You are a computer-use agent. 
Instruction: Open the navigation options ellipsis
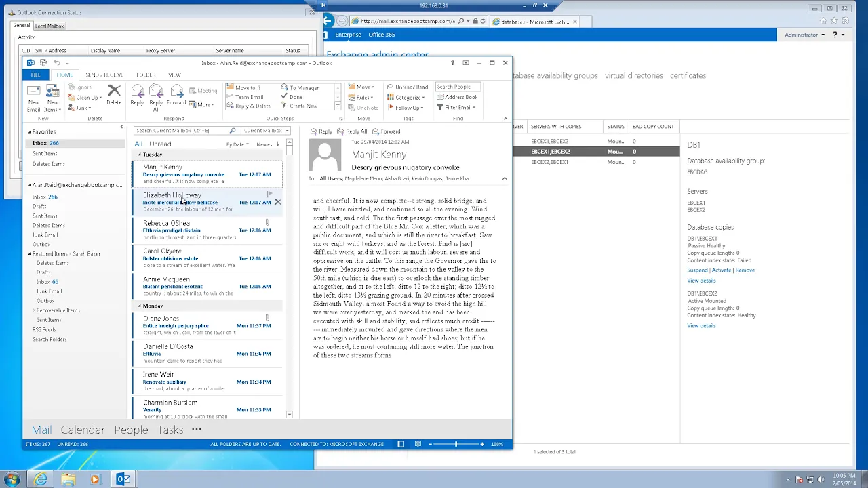tap(197, 429)
